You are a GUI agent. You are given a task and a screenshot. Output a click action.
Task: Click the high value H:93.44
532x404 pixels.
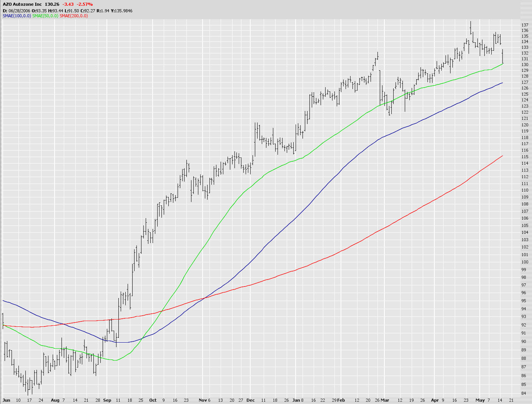click(56, 11)
